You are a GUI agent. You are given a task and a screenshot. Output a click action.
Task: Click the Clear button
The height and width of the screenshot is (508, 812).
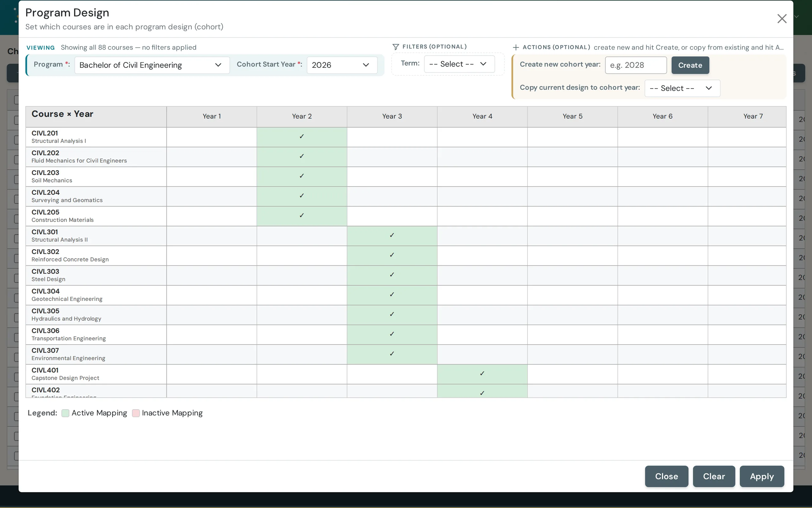point(714,476)
